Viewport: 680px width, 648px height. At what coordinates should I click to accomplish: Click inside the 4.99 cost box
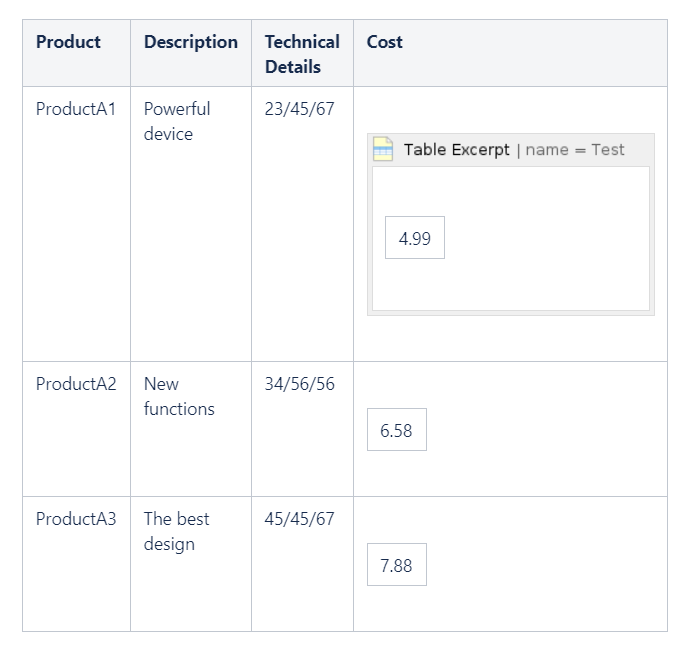pos(414,238)
